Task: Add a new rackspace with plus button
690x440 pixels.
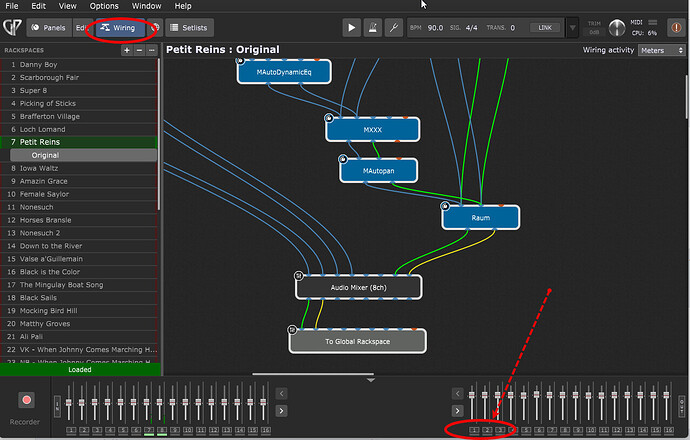Action: pyautogui.click(x=127, y=50)
